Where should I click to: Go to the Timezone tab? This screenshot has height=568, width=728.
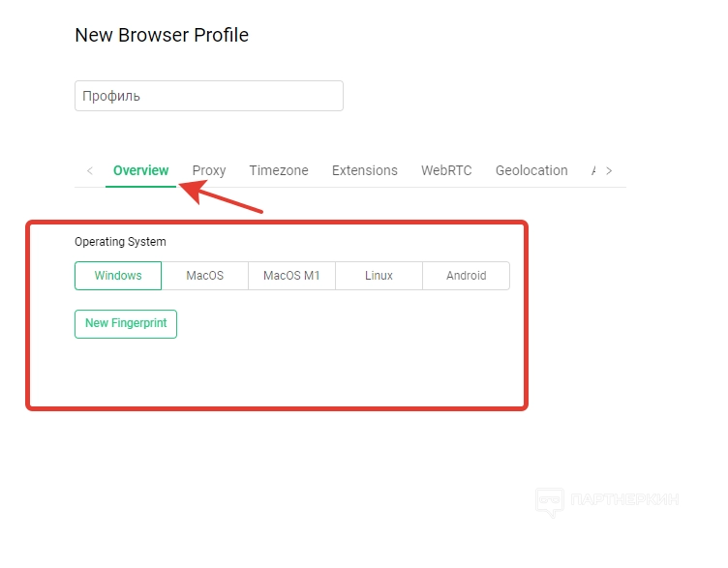pos(279,170)
